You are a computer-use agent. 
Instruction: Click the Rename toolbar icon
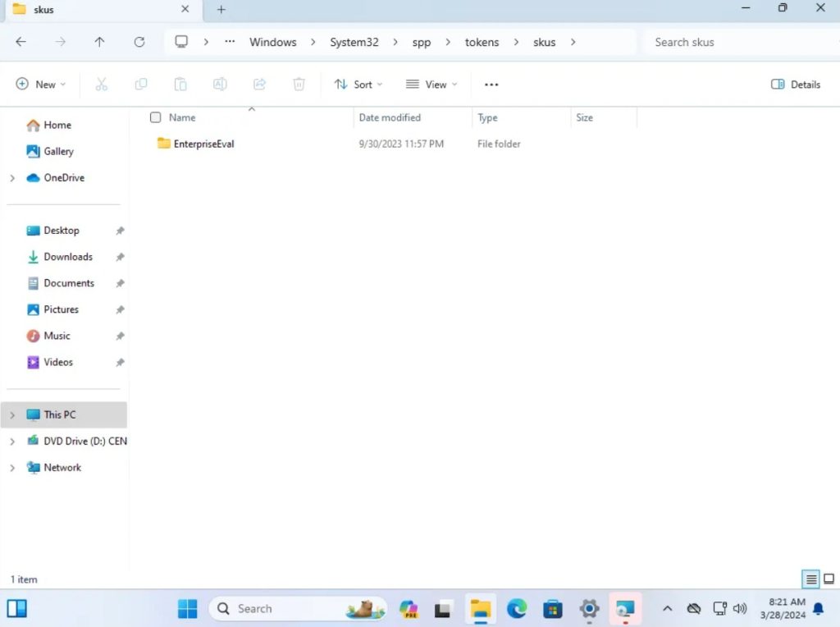pyautogui.click(x=220, y=85)
